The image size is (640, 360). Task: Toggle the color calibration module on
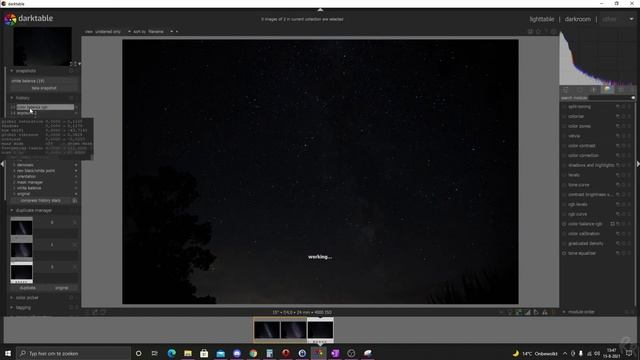(x=564, y=234)
